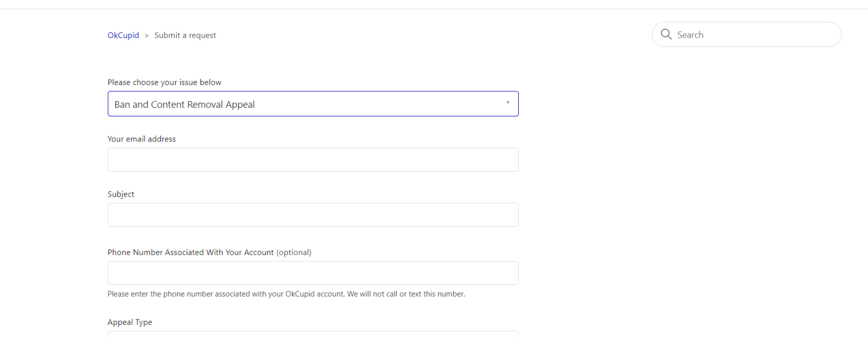Click the dropdown arrow on the issue selector

point(508,103)
